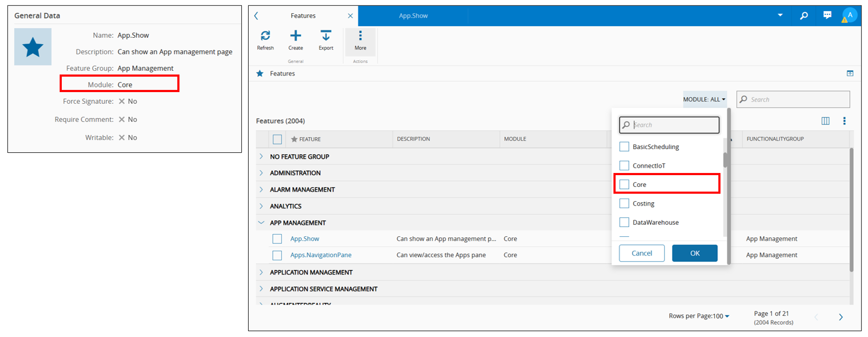
Task: Expand the ANALYTICS group
Action: [261, 206]
